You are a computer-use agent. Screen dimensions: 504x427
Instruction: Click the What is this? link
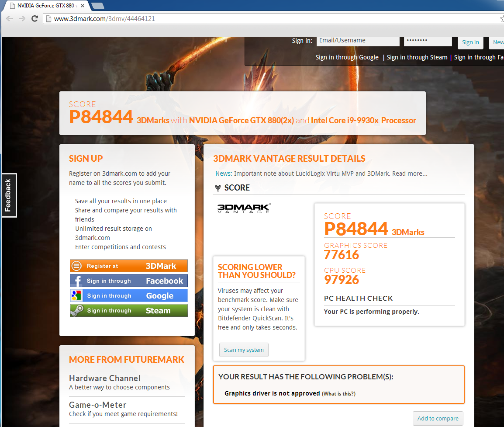[x=338, y=394]
